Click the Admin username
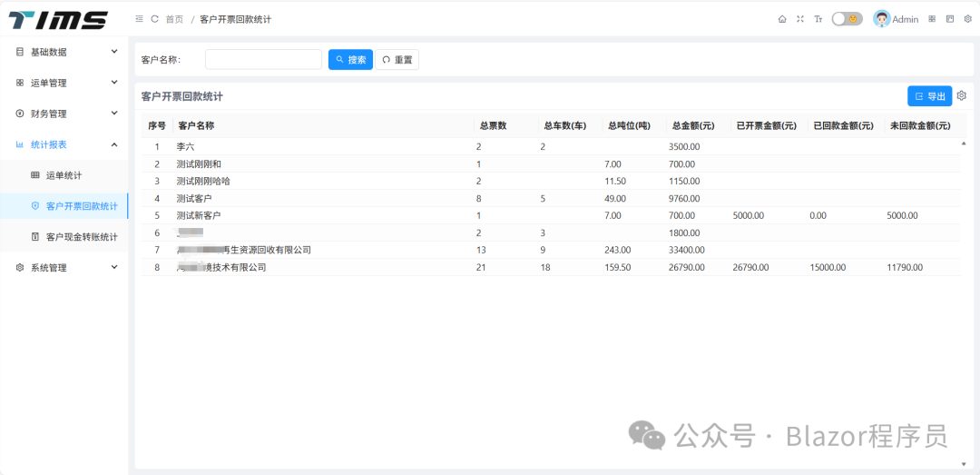This screenshot has width=980, height=475. tap(905, 19)
